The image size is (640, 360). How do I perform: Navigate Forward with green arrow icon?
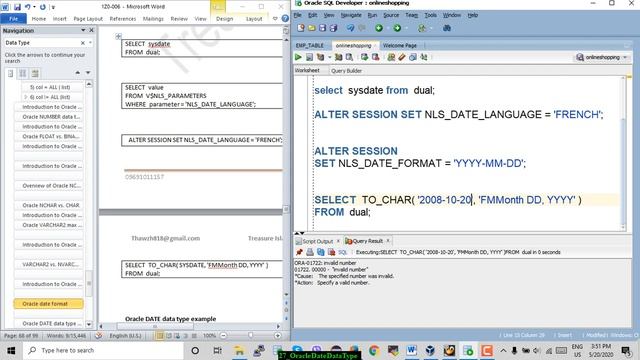tap(397, 28)
